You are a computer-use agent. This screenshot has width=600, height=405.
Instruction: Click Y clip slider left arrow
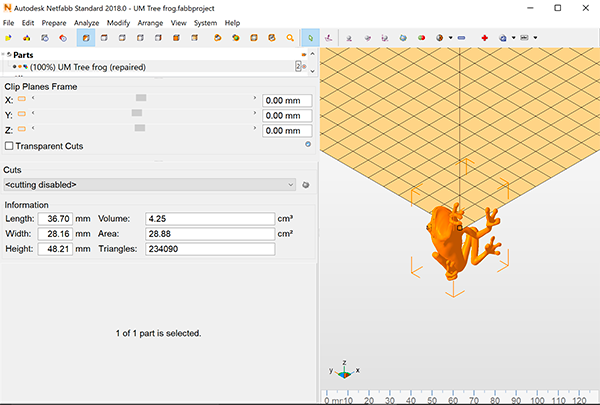[33, 113]
